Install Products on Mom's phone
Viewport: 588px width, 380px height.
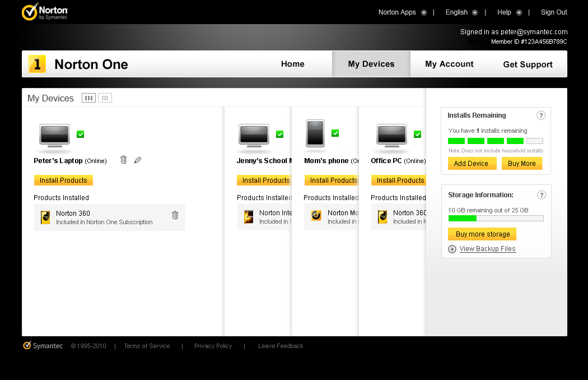point(332,180)
